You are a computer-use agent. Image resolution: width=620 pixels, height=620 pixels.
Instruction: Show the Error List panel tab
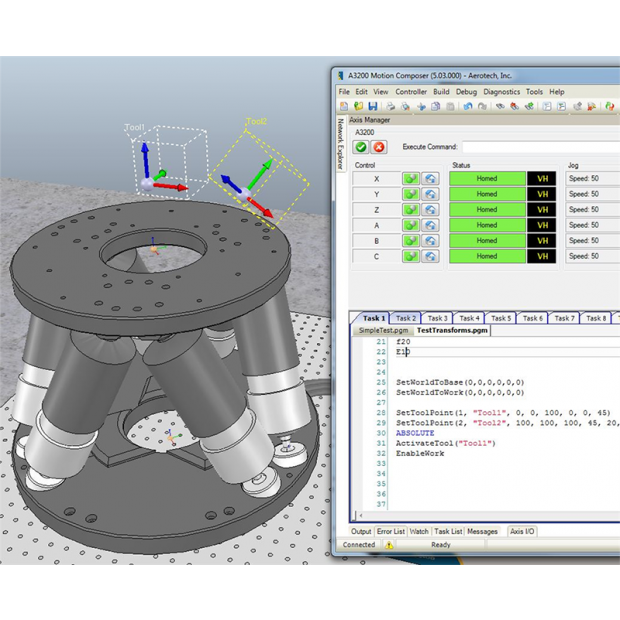pyautogui.click(x=391, y=531)
